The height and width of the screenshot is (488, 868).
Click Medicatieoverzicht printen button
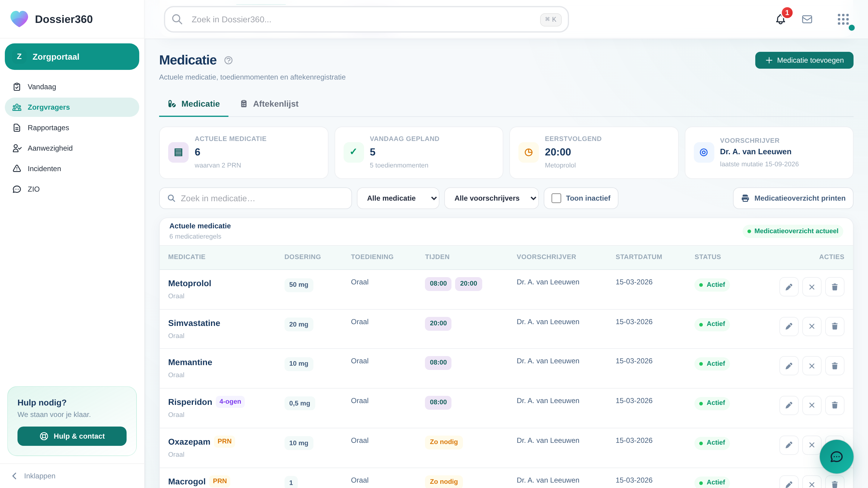click(793, 198)
